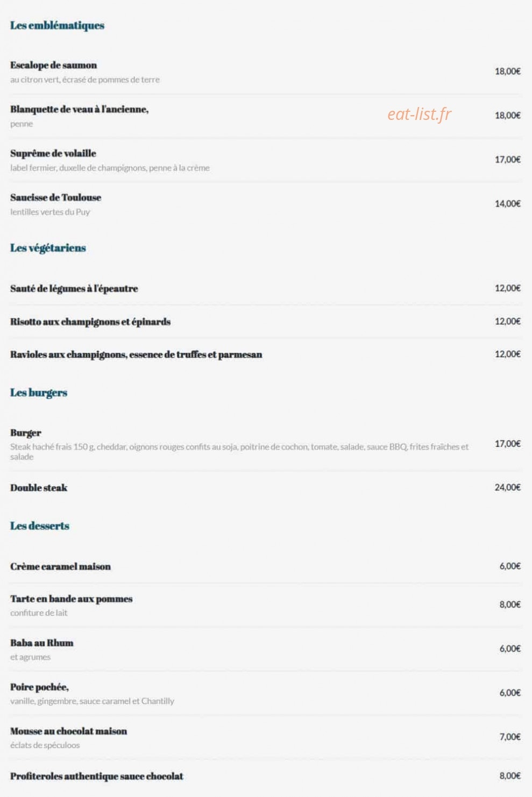Click the Double steak option
The height and width of the screenshot is (797, 532).
39,488
